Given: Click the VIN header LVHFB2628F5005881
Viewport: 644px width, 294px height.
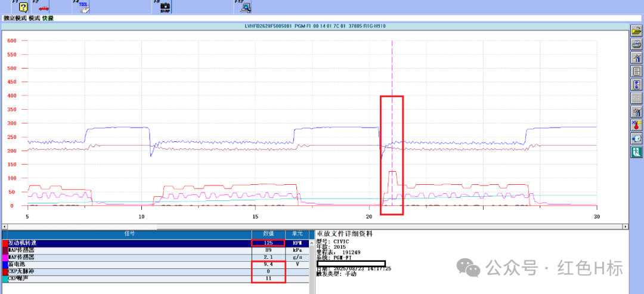Looking at the screenshot, I should [x=267, y=26].
